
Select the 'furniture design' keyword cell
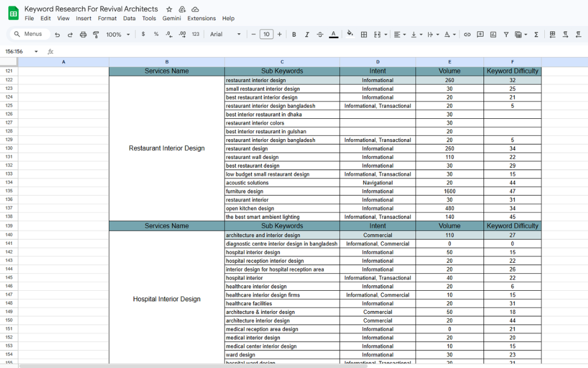(x=282, y=192)
